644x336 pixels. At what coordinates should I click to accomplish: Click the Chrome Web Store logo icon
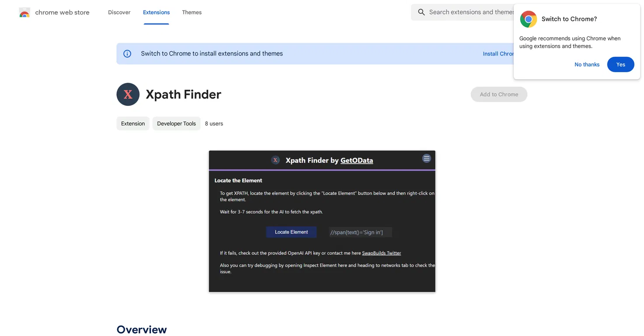pyautogui.click(x=24, y=12)
